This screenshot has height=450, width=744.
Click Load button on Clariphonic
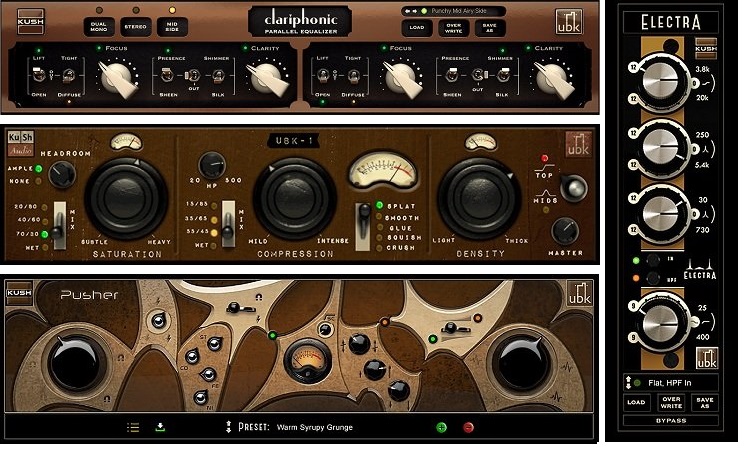[417, 28]
